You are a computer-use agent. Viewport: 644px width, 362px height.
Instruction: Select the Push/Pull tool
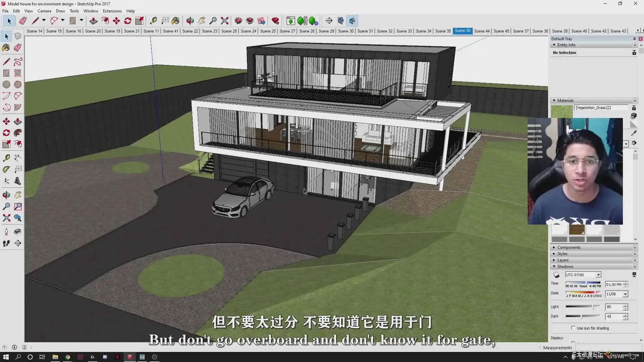pos(18,121)
